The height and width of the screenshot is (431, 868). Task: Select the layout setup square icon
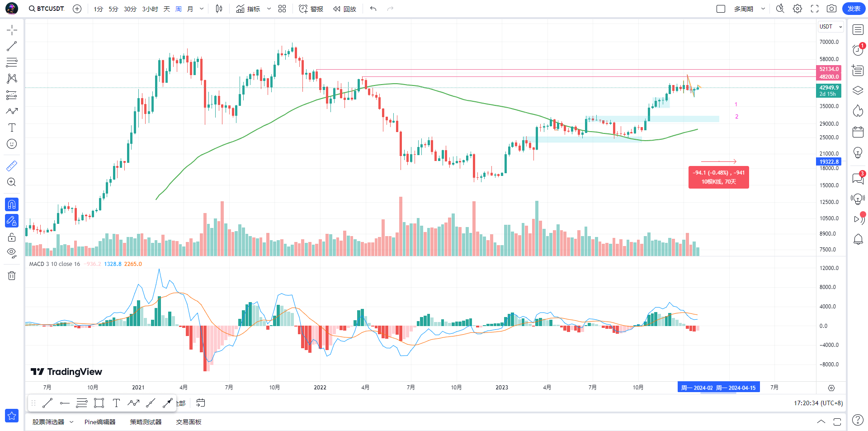(721, 9)
